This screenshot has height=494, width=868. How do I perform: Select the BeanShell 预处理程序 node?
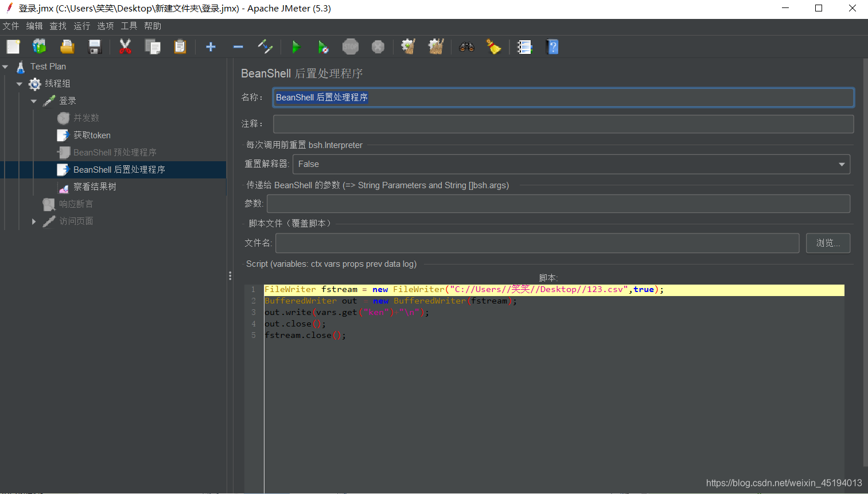(115, 153)
